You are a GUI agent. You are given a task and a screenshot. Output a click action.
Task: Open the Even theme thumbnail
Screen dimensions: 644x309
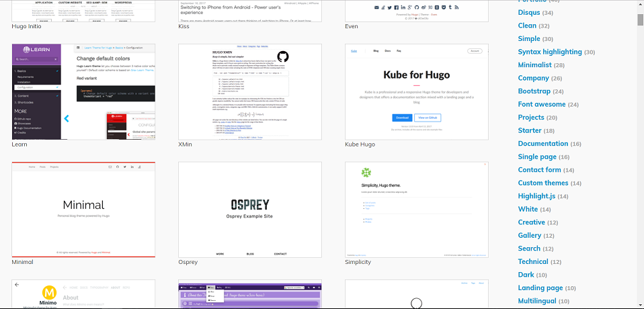pos(417,11)
